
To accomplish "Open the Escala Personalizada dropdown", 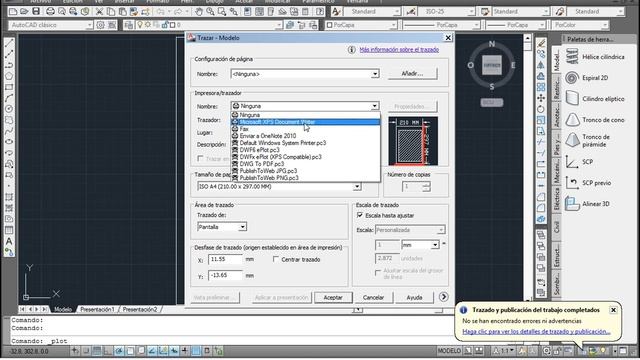I will click(x=441, y=230).
